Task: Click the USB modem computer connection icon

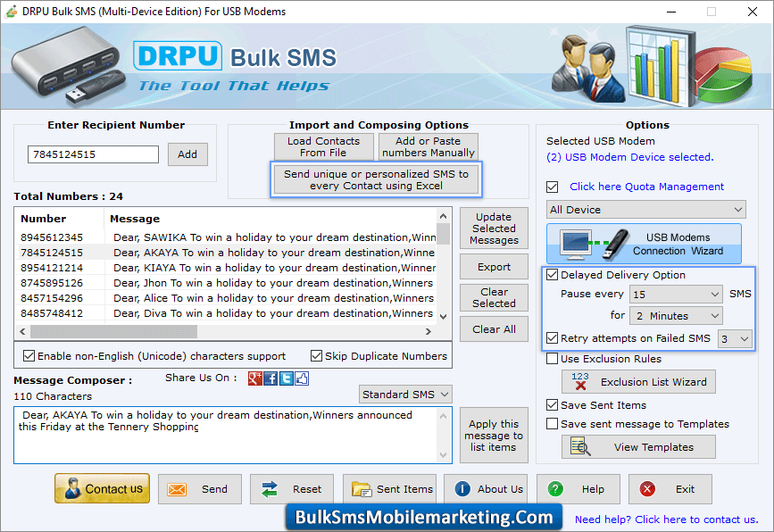Action: (595, 244)
